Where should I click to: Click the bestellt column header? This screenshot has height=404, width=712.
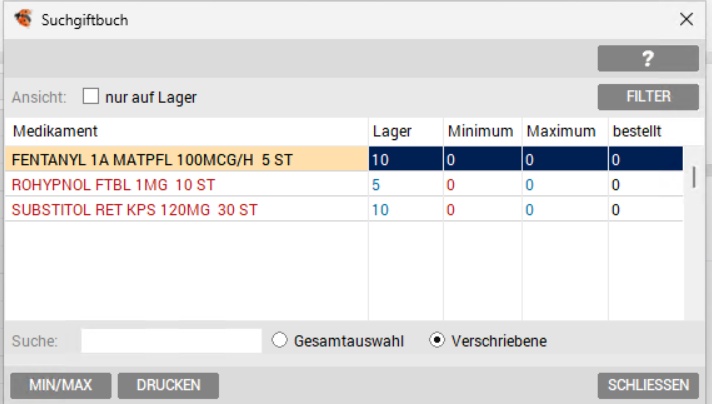pyautogui.click(x=636, y=131)
